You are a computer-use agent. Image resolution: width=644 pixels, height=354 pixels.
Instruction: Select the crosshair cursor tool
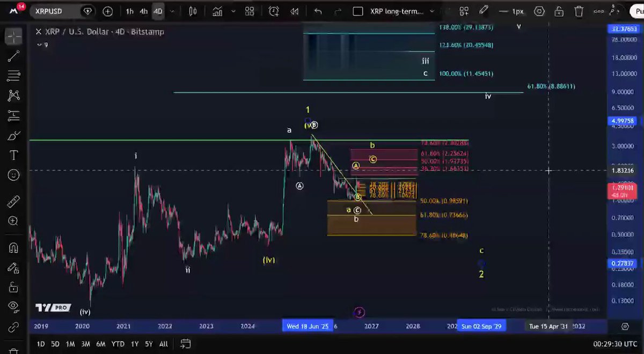coord(14,36)
